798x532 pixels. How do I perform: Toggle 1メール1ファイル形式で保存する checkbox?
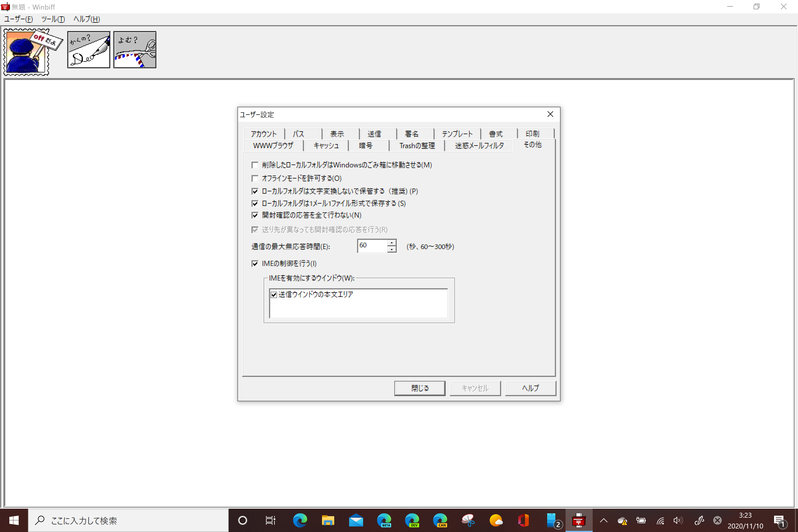(255, 204)
